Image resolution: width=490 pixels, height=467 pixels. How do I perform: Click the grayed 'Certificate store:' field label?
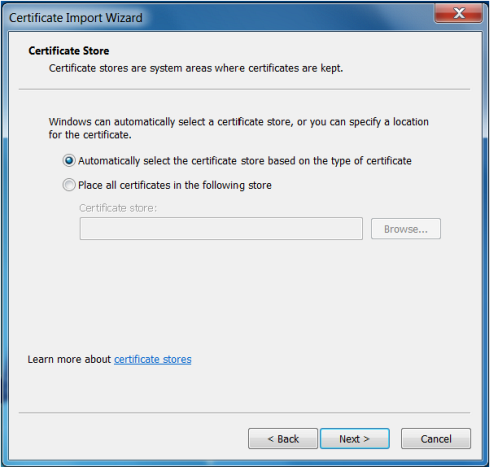(x=118, y=208)
